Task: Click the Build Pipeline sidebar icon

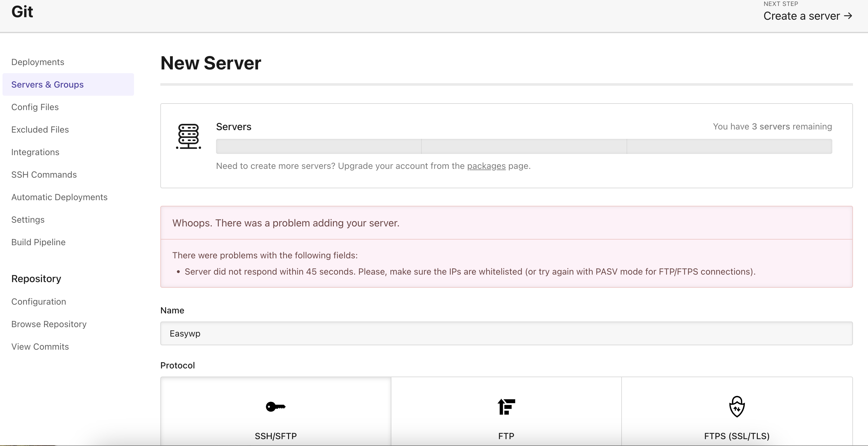Action: [x=39, y=242]
